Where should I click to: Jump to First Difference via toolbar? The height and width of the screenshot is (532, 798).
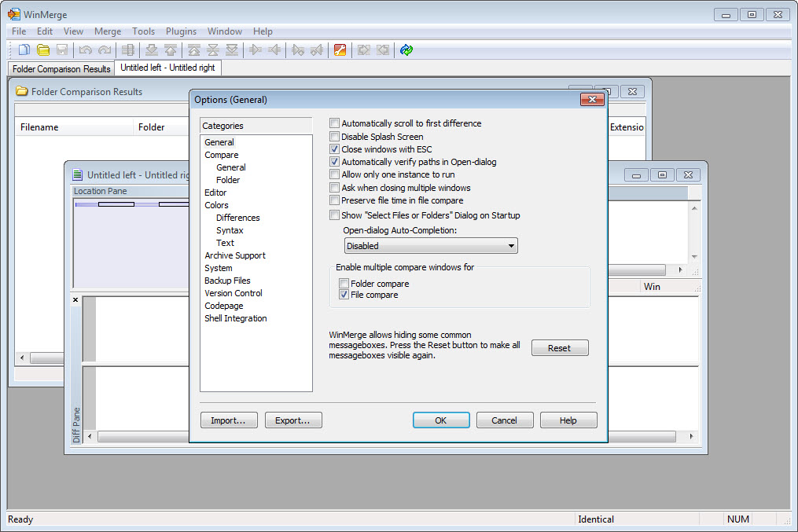point(194,50)
